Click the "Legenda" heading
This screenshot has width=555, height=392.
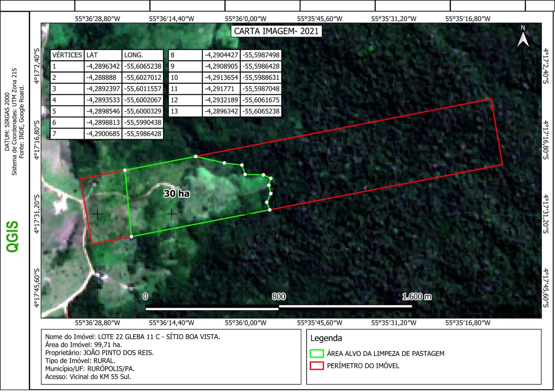(x=326, y=338)
